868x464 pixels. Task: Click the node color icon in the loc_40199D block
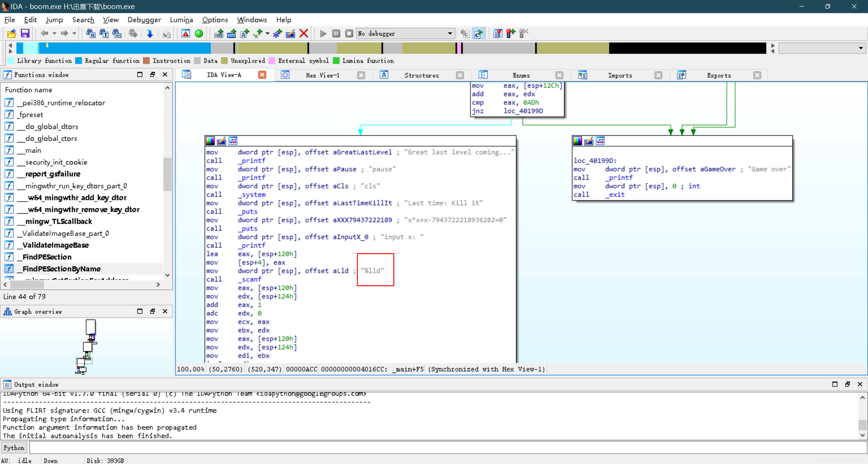578,141
